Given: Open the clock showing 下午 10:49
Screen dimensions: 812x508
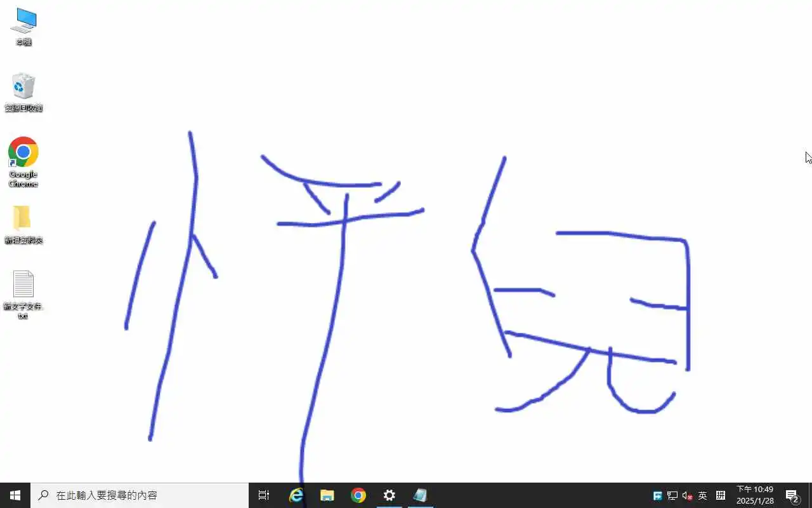Looking at the screenshot, I should click(755, 495).
